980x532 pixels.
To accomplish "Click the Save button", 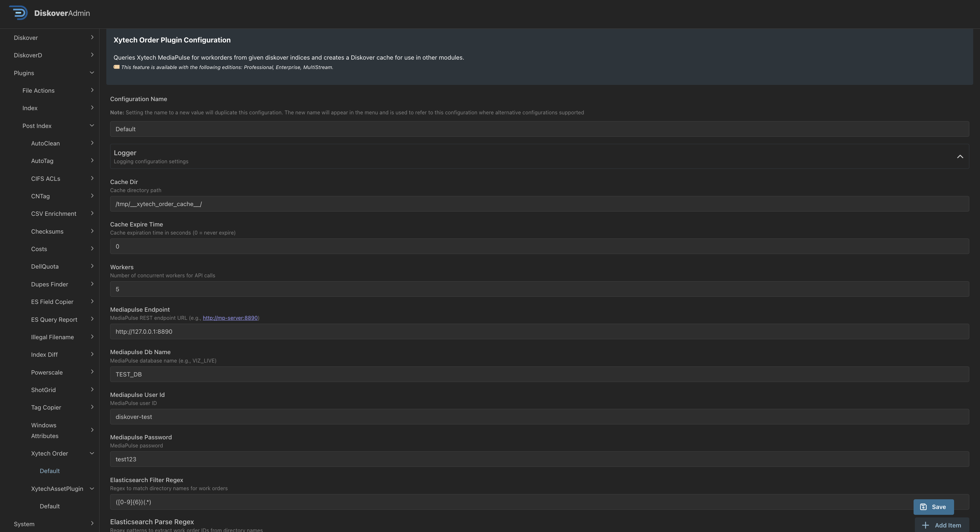I will click(933, 507).
